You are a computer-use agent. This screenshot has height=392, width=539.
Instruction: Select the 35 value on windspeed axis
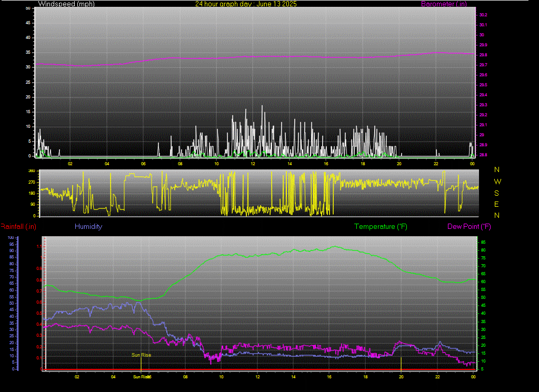pyautogui.click(x=28, y=52)
